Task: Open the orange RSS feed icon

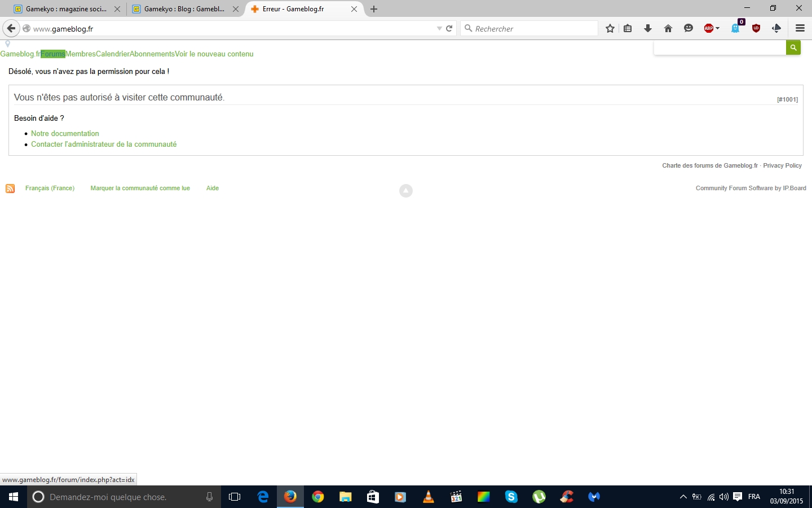Action: click(x=10, y=189)
